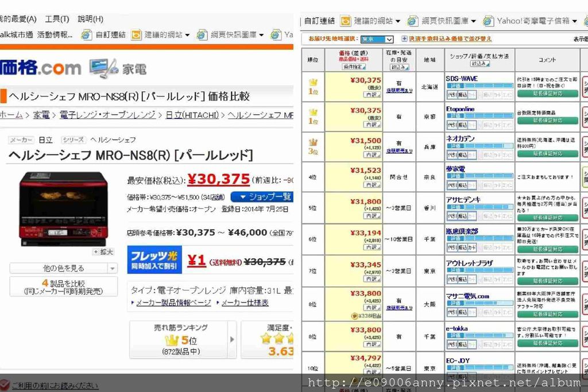
Task: Click crown icon in SDS-WAVE row
Action: coord(313,81)
